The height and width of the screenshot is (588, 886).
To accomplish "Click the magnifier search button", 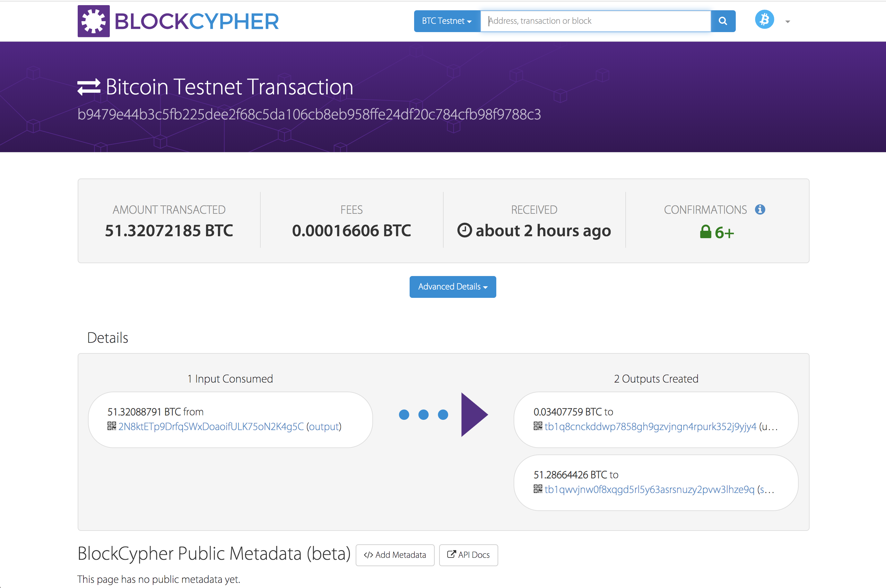I will 723,21.
